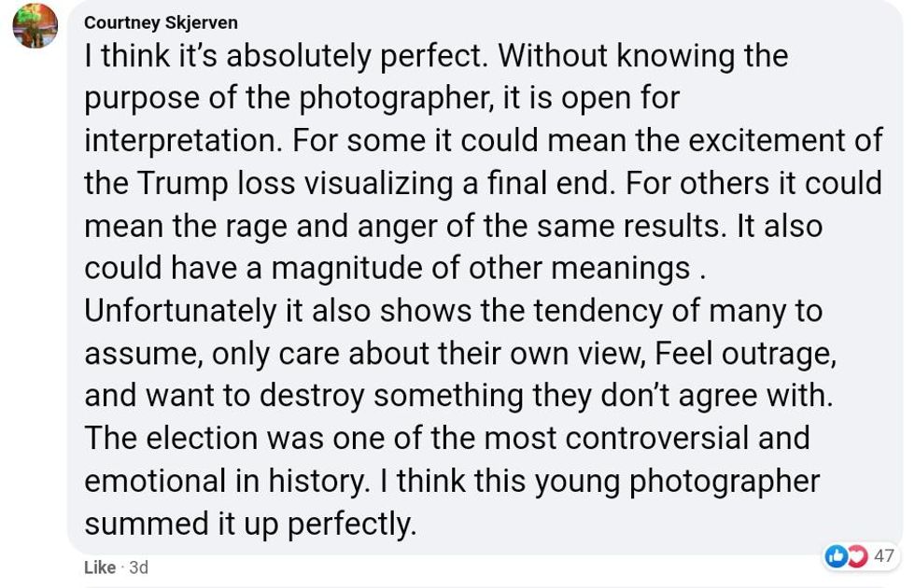915x588 pixels.
Task: Click the blue thumbs-up reaction icon
Action: point(837,556)
